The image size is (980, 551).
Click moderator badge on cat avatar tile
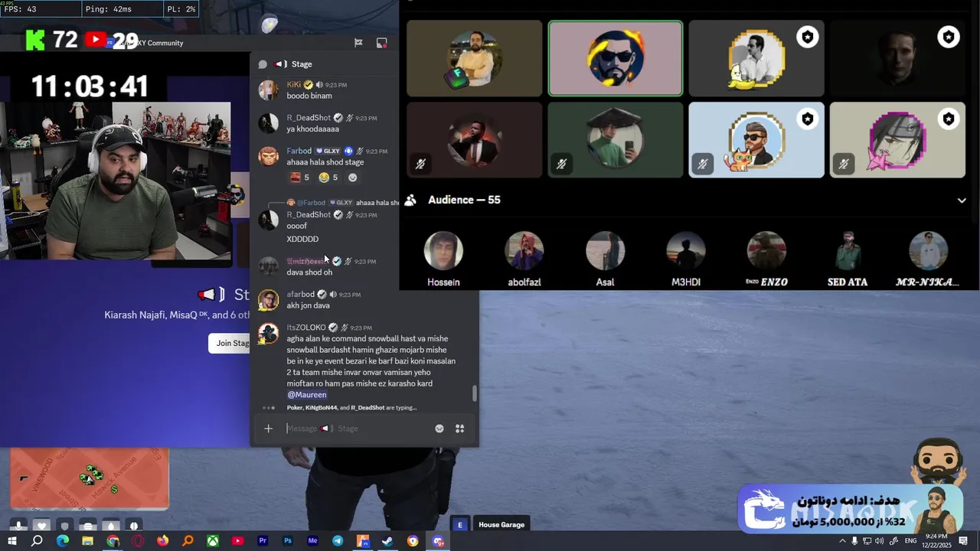(x=808, y=119)
